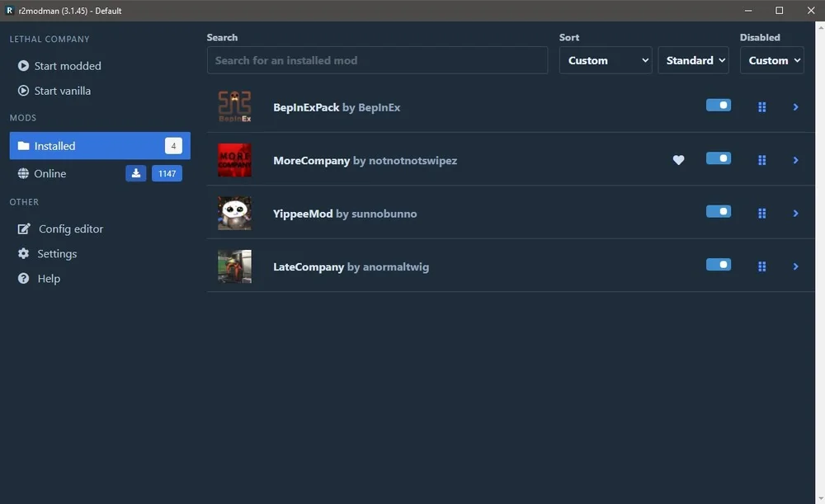Click the LateCompany mod thumbnail
825x504 pixels.
coord(234,266)
